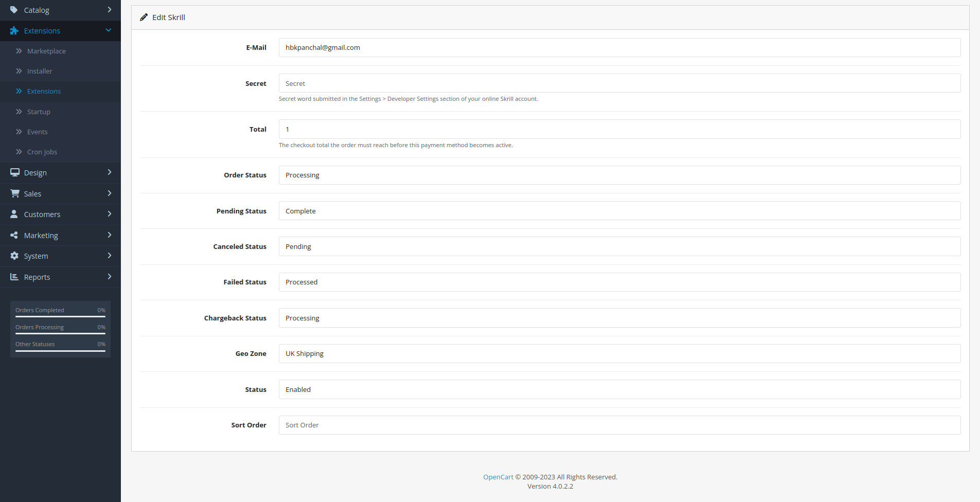Viewport: 980px width, 502px height.
Task: Click the double-arrow icon beside Cron Jobs
Action: click(19, 152)
